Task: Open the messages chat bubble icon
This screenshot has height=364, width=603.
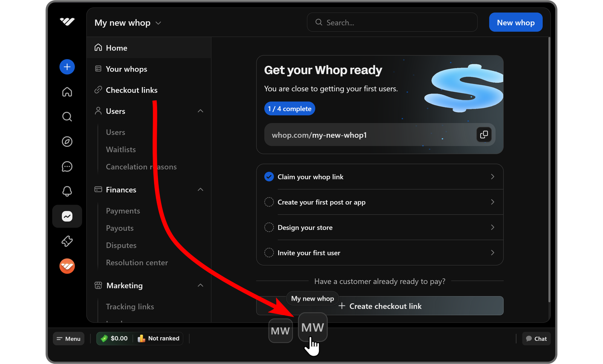Action: (67, 166)
